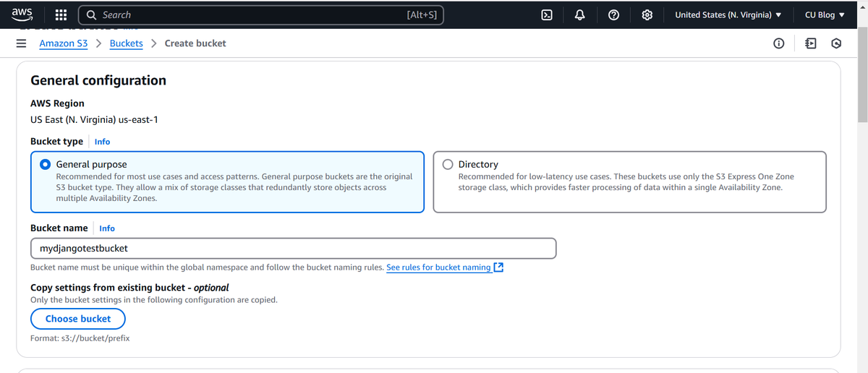
Task: Select the Directory bucket type
Action: [x=629, y=181]
